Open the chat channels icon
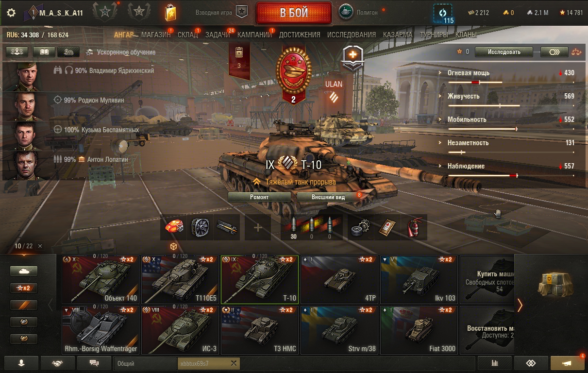This screenshot has height=373, width=588. tap(94, 363)
